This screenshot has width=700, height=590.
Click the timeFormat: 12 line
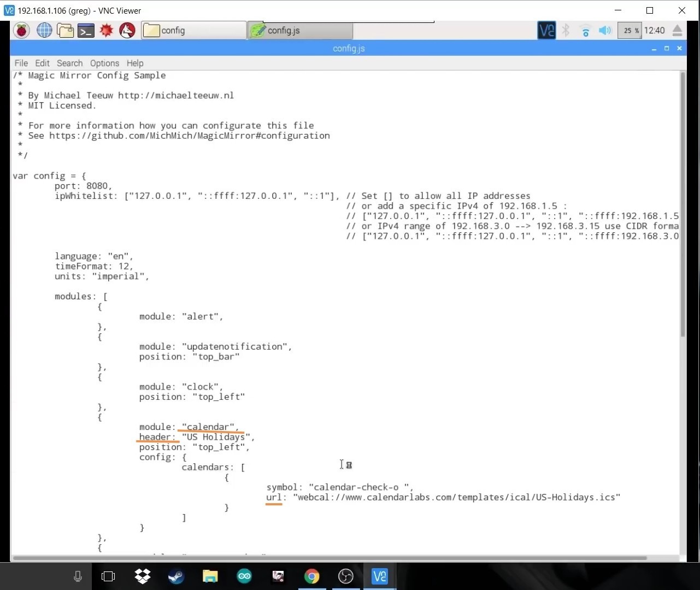point(94,267)
